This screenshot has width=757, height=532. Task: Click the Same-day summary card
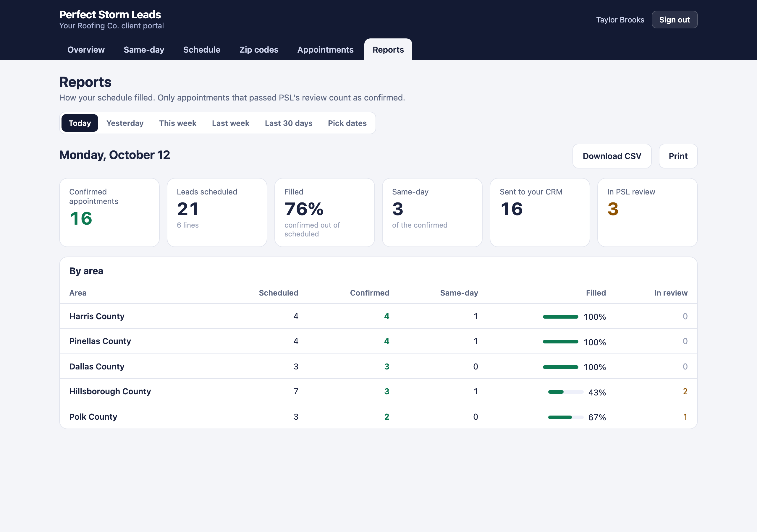click(x=432, y=213)
